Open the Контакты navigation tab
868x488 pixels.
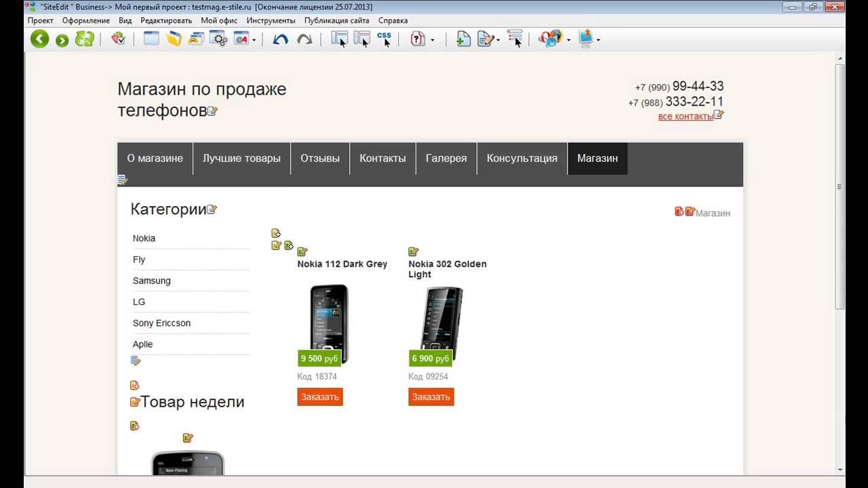click(382, 158)
